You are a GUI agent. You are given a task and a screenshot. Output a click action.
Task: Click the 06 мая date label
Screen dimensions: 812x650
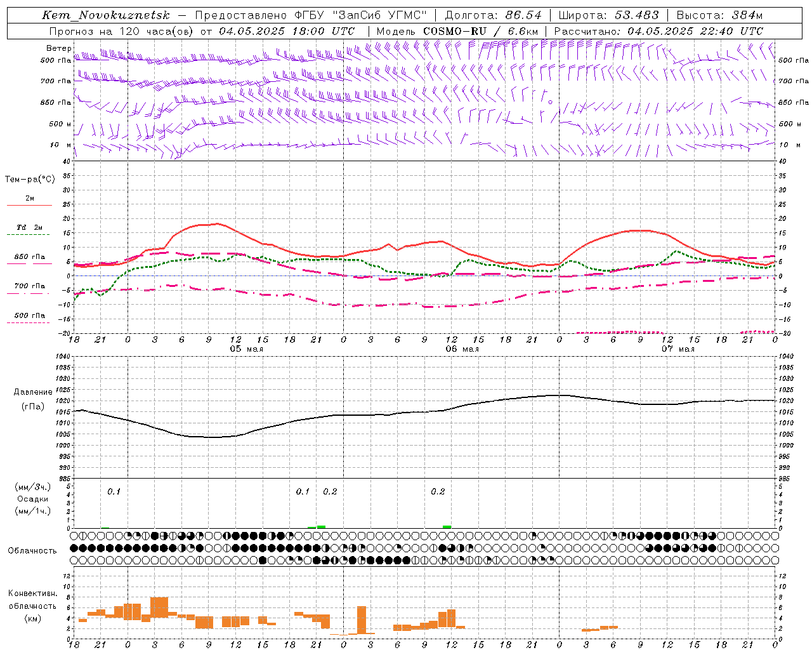click(x=462, y=349)
